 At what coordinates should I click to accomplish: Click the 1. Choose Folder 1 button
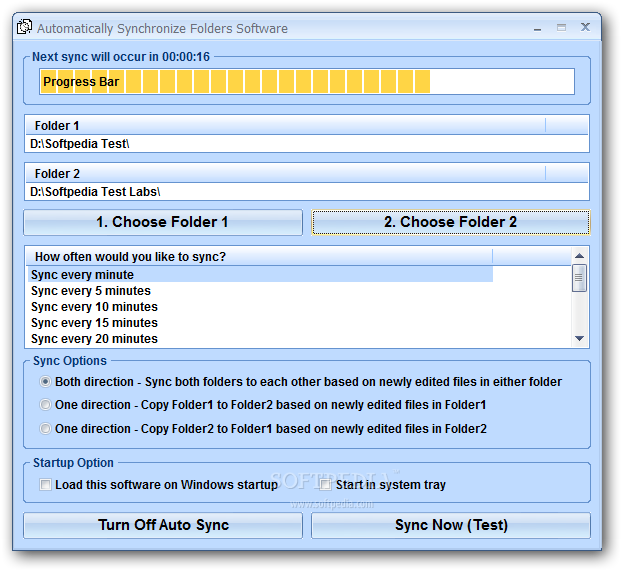click(163, 222)
